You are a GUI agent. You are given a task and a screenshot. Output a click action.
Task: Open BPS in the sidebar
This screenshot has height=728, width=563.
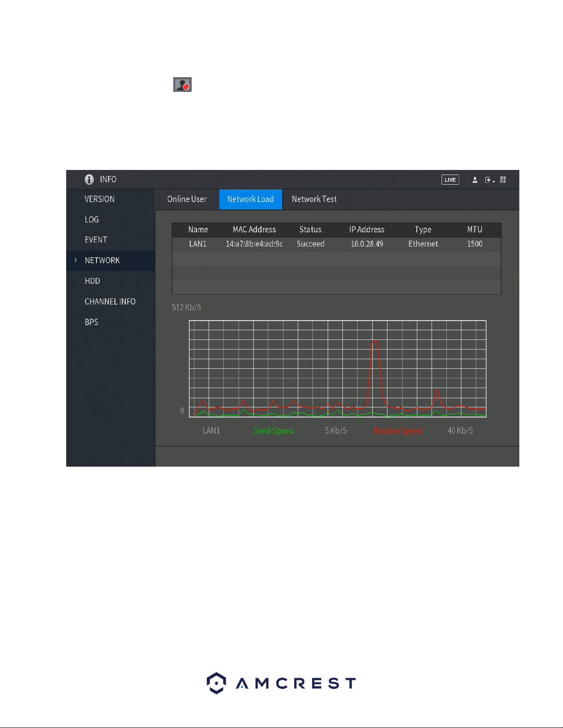click(91, 322)
